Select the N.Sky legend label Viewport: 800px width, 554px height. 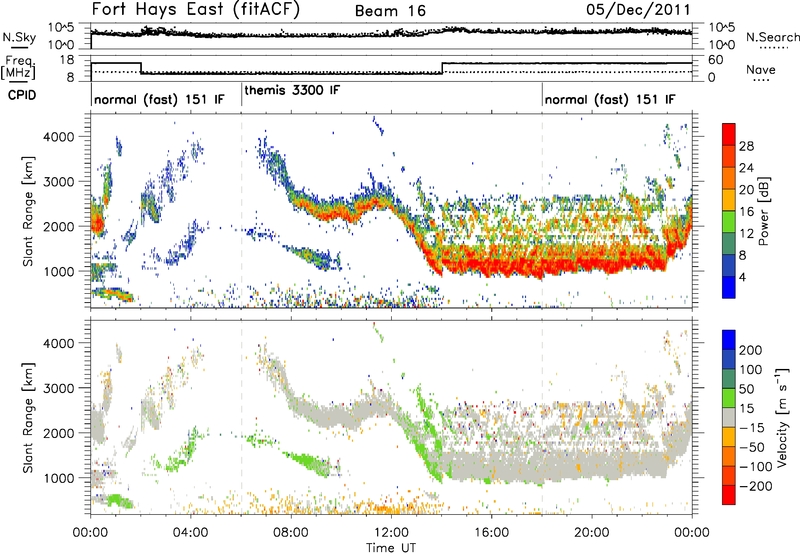[19, 37]
